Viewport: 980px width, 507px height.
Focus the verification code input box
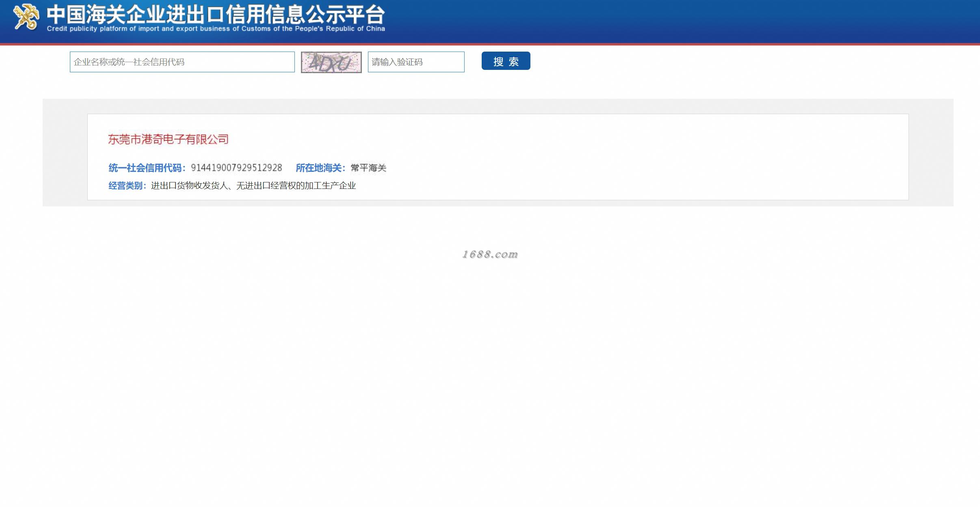[x=416, y=62]
